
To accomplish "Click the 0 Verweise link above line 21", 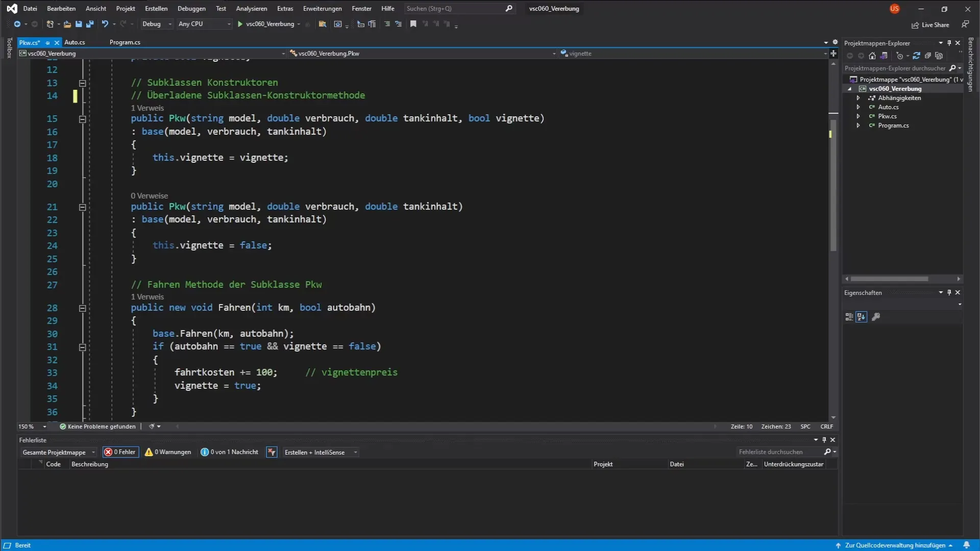I will 149,196.
